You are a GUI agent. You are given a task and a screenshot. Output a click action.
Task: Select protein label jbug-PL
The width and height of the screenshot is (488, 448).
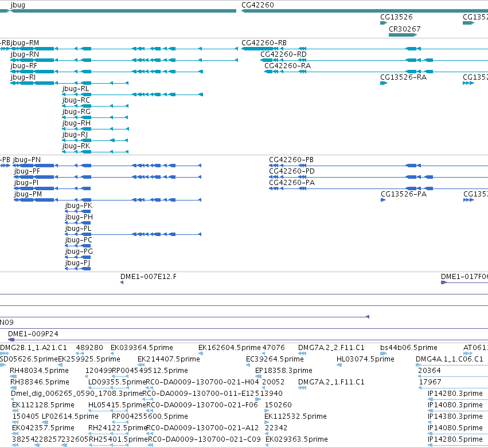78,229
